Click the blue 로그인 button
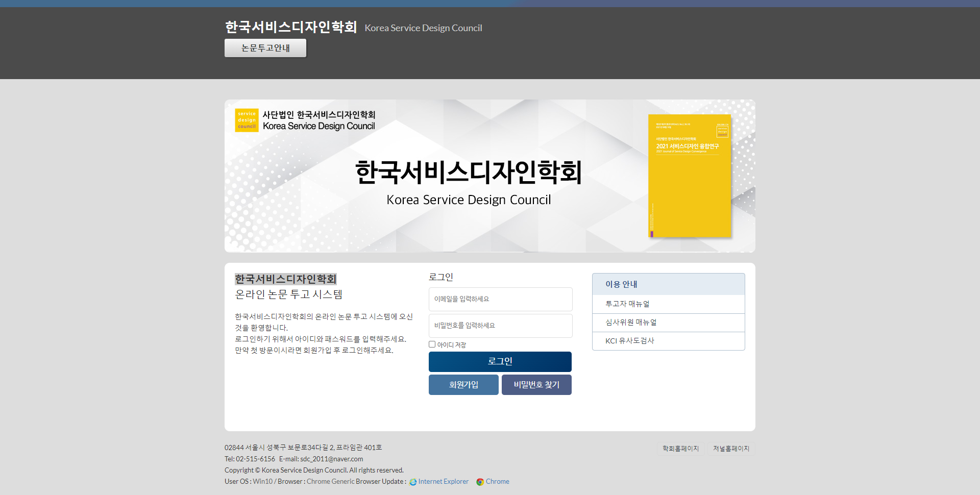This screenshot has height=495, width=980. click(500, 362)
